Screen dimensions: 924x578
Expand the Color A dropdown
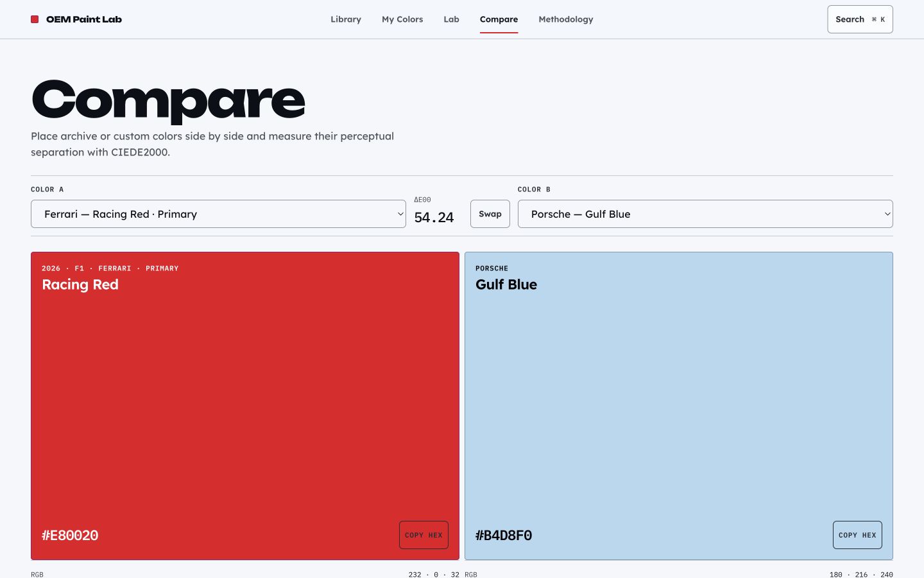point(218,214)
